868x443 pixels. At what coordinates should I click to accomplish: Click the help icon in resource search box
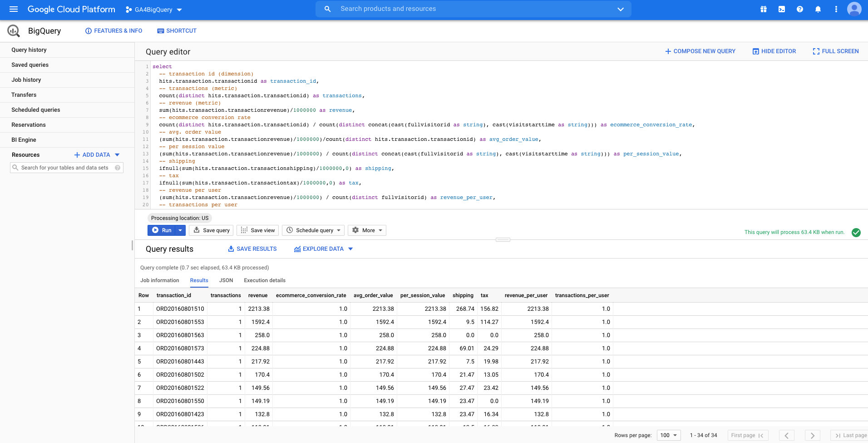click(118, 168)
